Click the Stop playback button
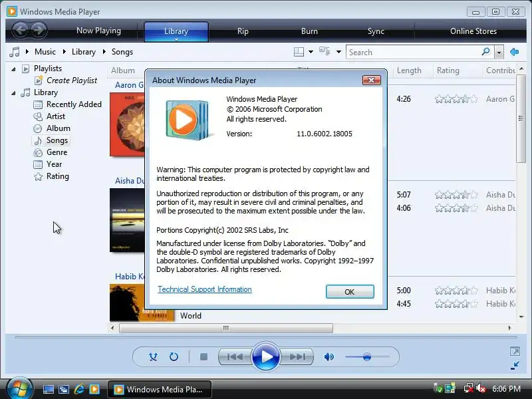Image resolution: width=532 pixels, height=399 pixels. pos(203,357)
